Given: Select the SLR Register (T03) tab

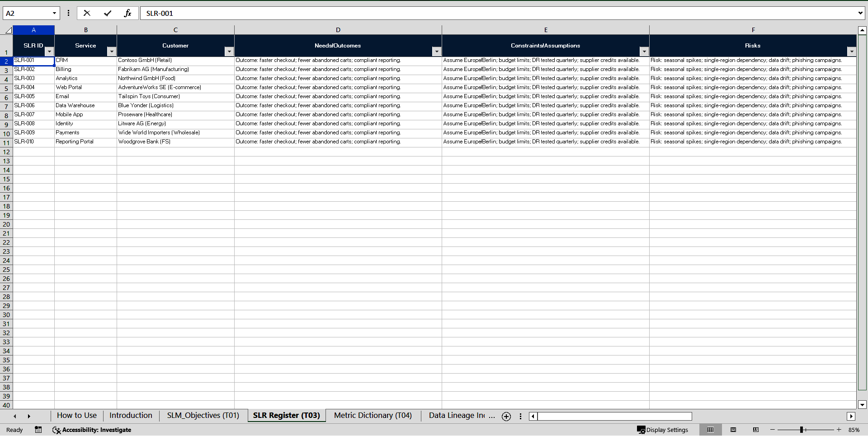Looking at the screenshot, I should [286, 415].
